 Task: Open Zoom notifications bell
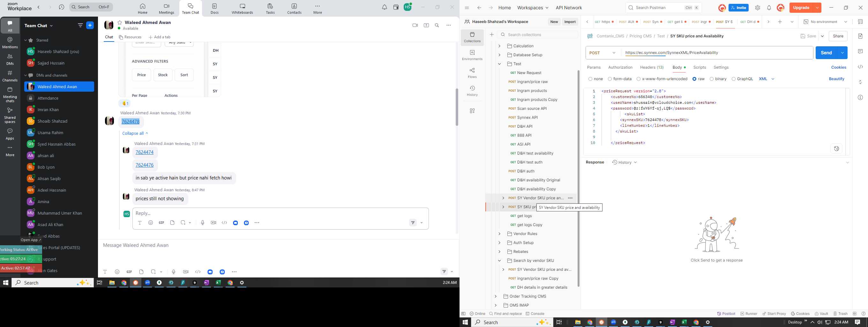point(385,7)
